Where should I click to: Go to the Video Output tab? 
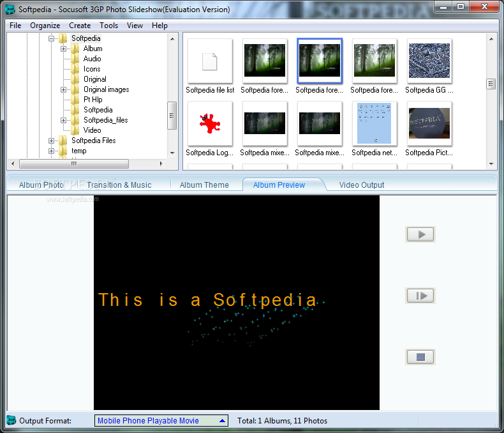click(x=362, y=185)
